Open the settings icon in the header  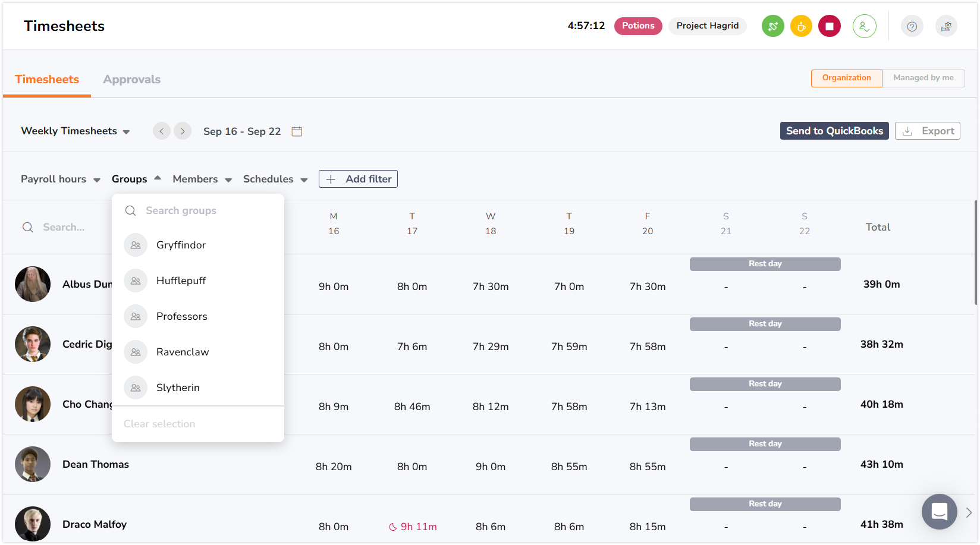coord(946,26)
